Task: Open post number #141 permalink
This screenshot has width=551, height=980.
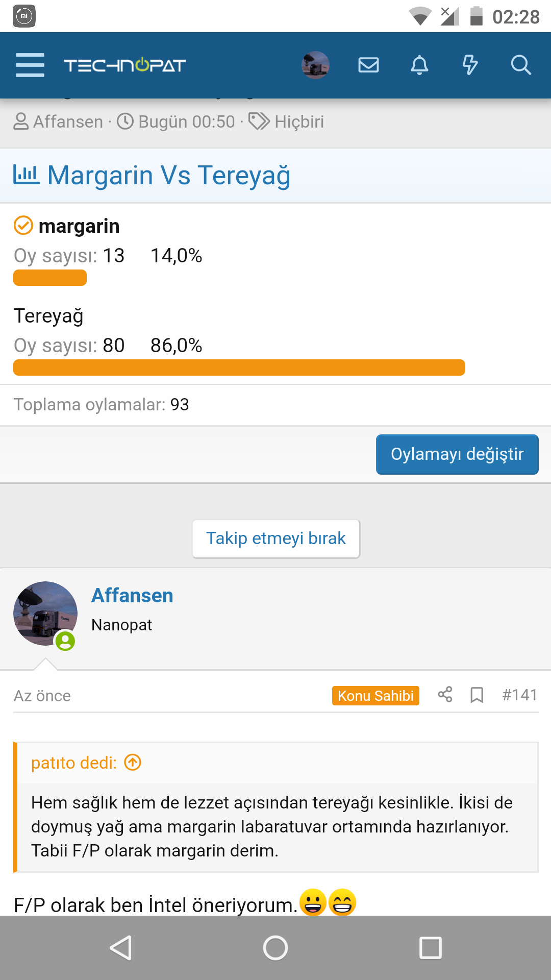Action: click(519, 695)
